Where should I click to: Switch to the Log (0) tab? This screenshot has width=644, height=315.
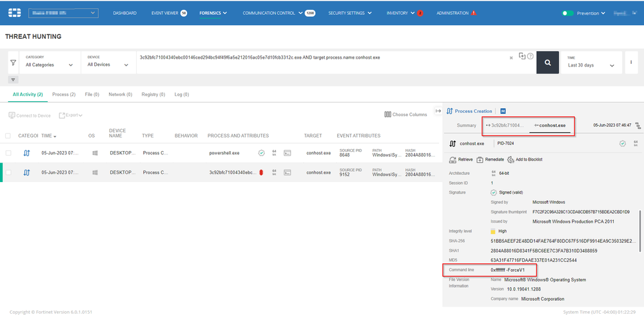[x=182, y=95]
